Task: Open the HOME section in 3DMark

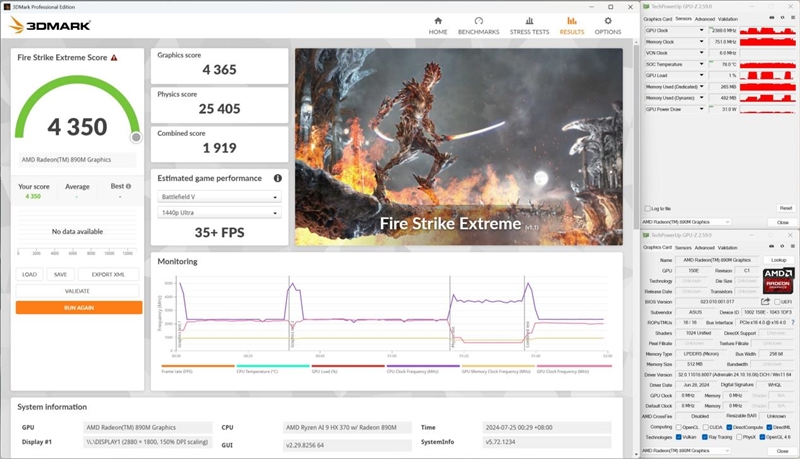Action: pyautogui.click(x=438, y=26)
